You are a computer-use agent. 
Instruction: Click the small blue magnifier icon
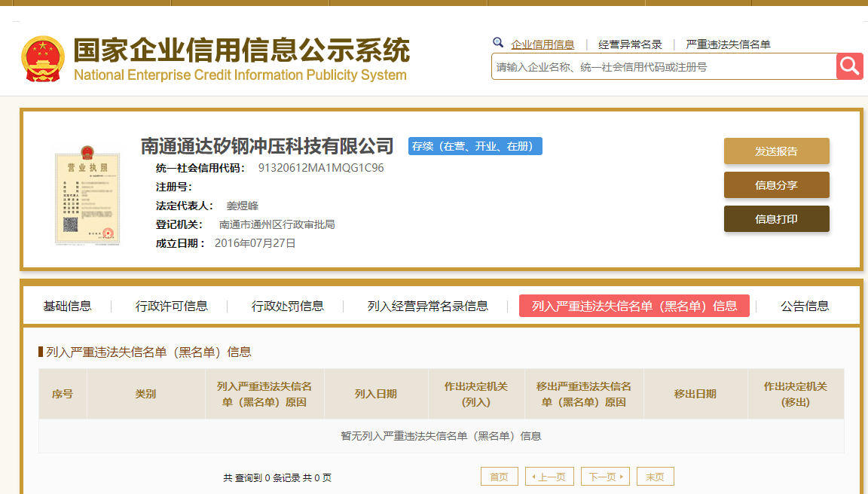coord(497,43)
